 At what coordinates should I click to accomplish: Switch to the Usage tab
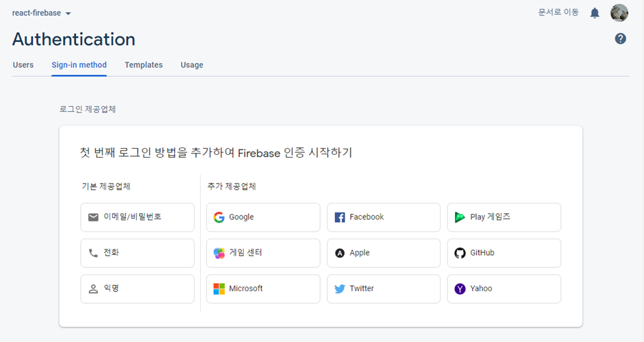pos(192,65)
